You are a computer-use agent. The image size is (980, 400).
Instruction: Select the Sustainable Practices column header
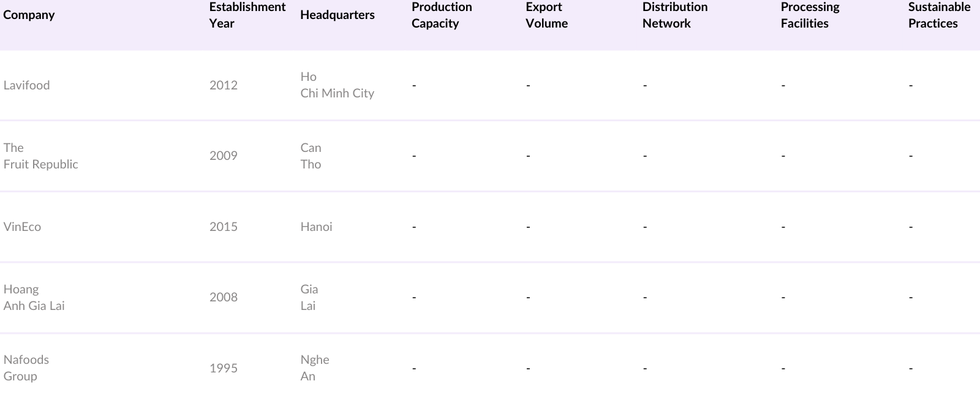[x=938, y=15]
